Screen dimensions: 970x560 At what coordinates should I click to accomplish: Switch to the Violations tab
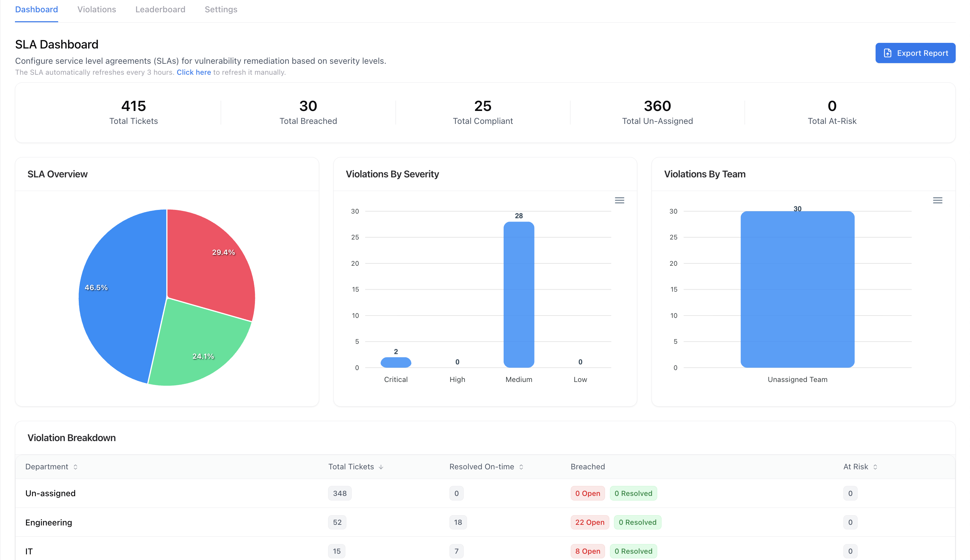(x=97, y=10)
